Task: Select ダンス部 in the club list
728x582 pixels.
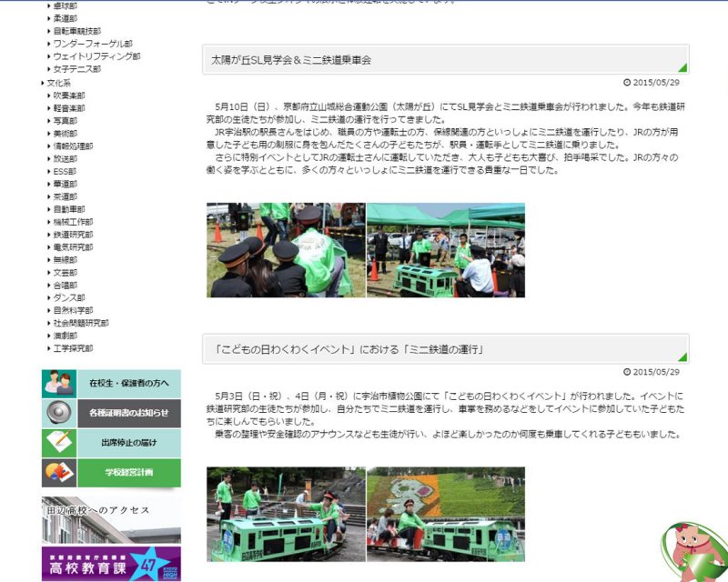Action: click(68, 297)
